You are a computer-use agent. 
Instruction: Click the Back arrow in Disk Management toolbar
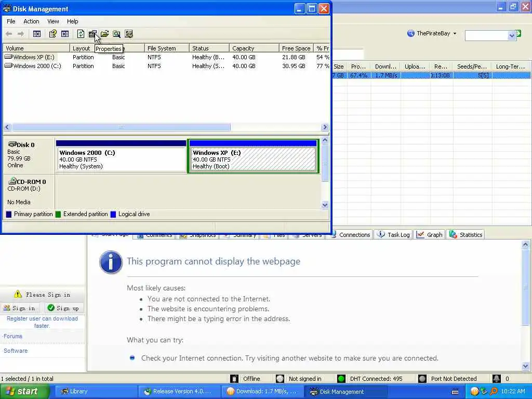click(9, 34)
